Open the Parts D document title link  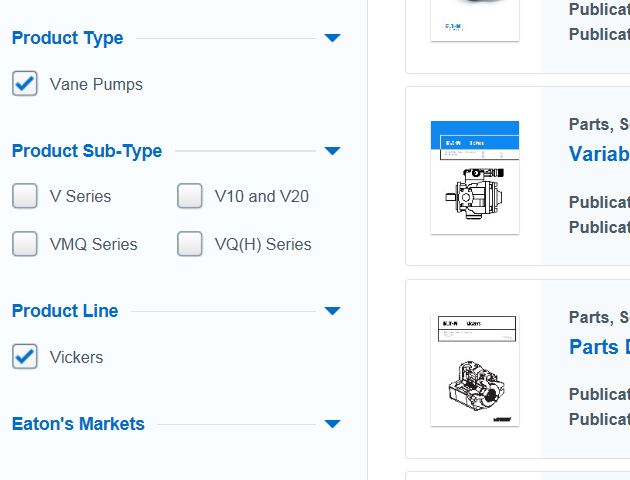598,347
